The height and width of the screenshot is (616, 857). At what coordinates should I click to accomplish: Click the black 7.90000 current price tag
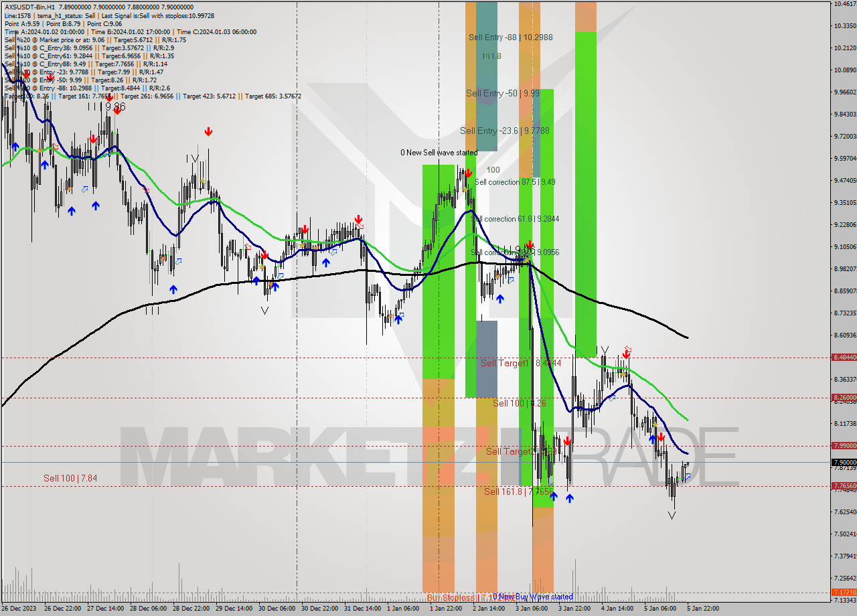844,462
